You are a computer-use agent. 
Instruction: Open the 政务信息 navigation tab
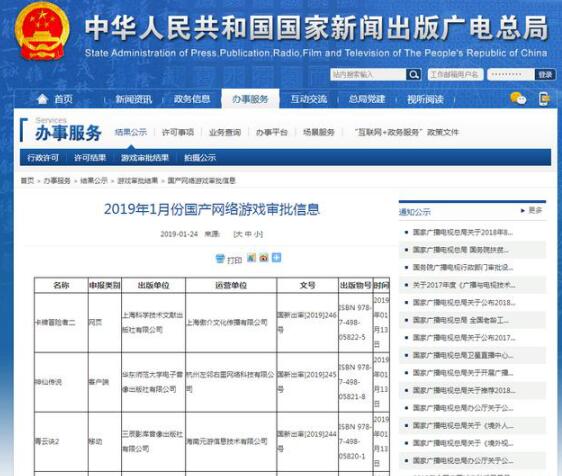[192, 99]
